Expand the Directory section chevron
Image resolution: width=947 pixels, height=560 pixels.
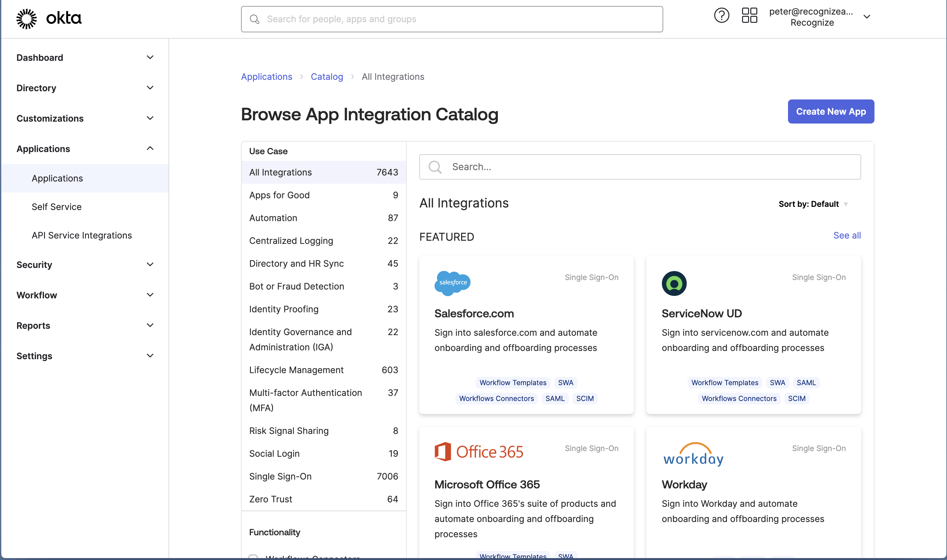pos(150,88)
